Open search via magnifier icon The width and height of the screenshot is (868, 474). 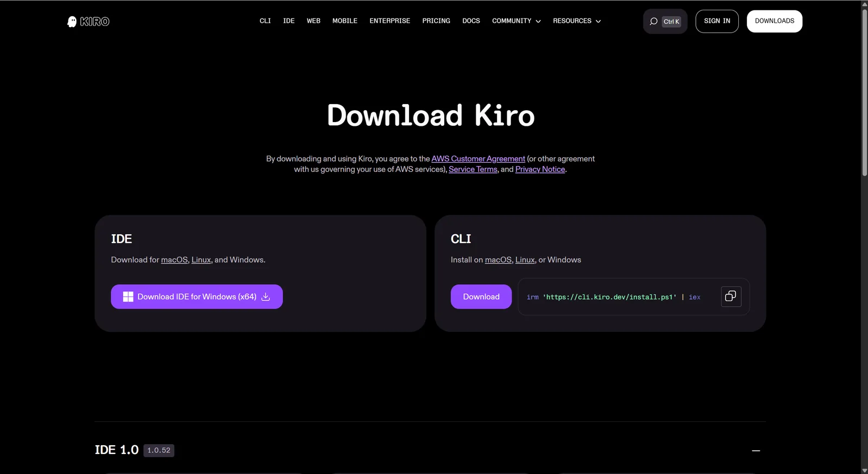654,21
